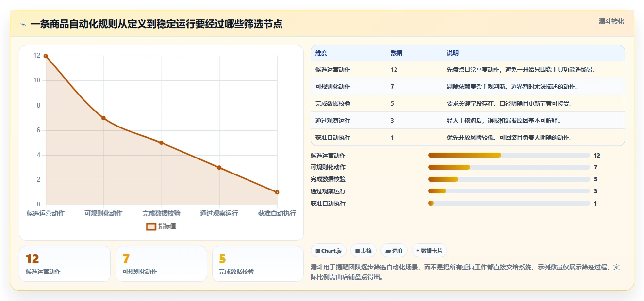Open the 12 候选运营动作 stat card
Image resolution: width=644 pixels, height=301 pixels.
65,264
